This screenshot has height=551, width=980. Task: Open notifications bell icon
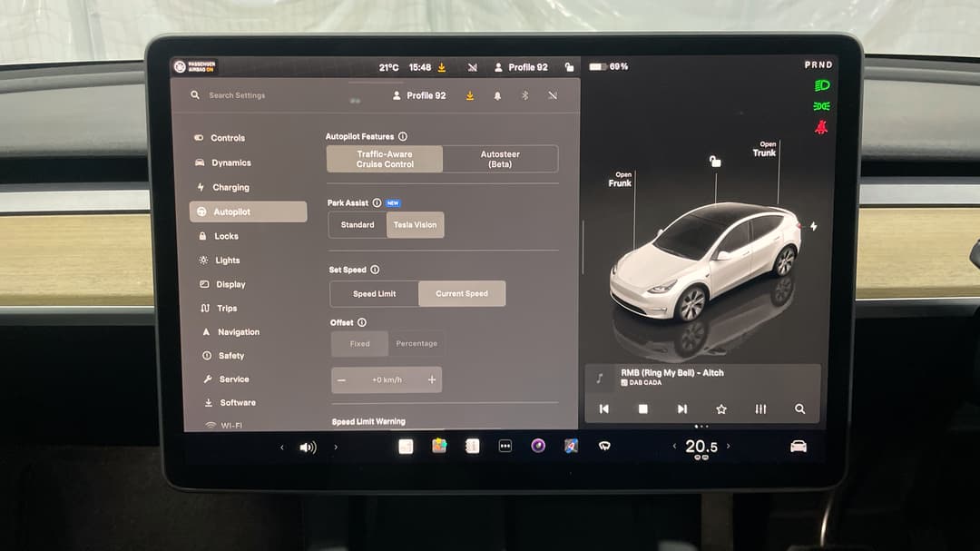tap(497, 95)
